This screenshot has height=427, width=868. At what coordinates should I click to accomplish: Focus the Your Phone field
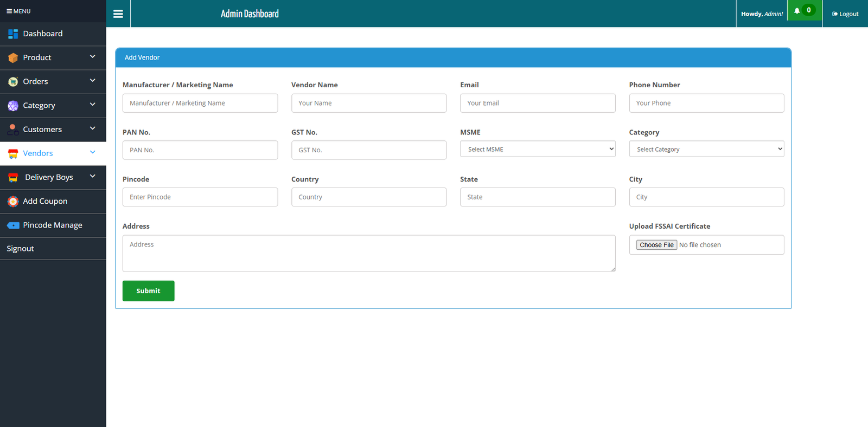click(706, 103)
